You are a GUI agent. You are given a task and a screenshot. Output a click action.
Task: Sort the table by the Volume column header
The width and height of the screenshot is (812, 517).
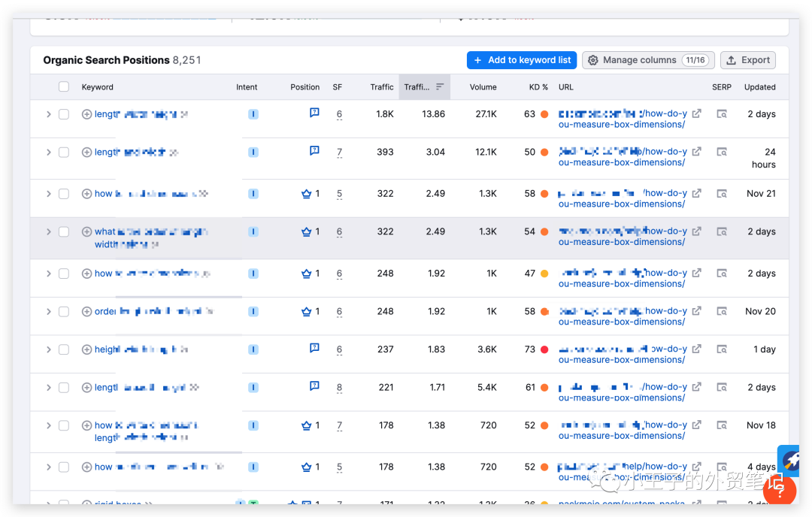coord(483,87)
